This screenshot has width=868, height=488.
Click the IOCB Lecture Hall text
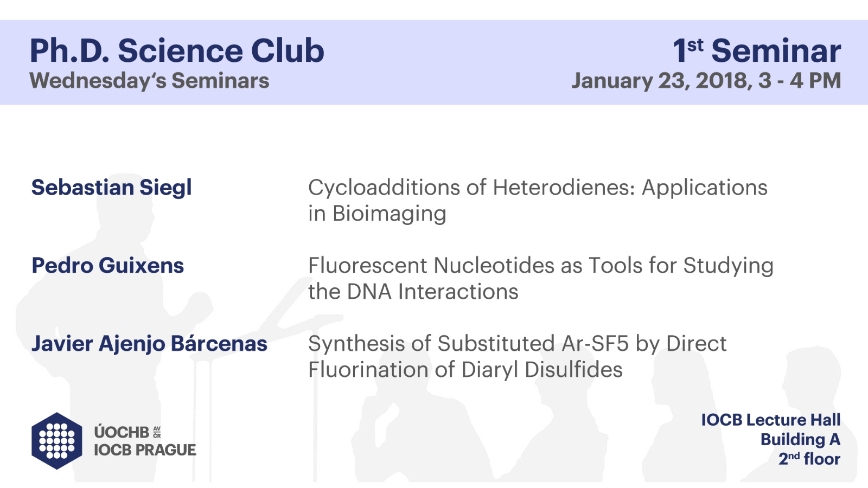(x=771, y=420)
